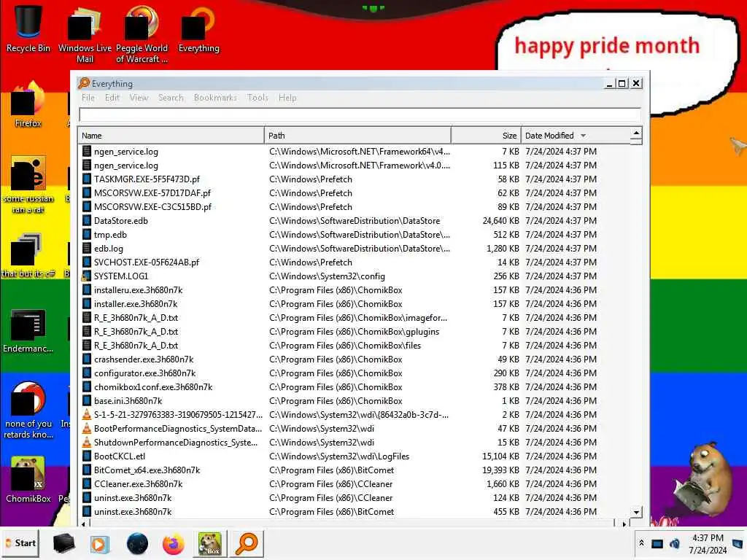Select installeru.exe.3h680n7k file
The image size is (747, 560).
[355, 290]
